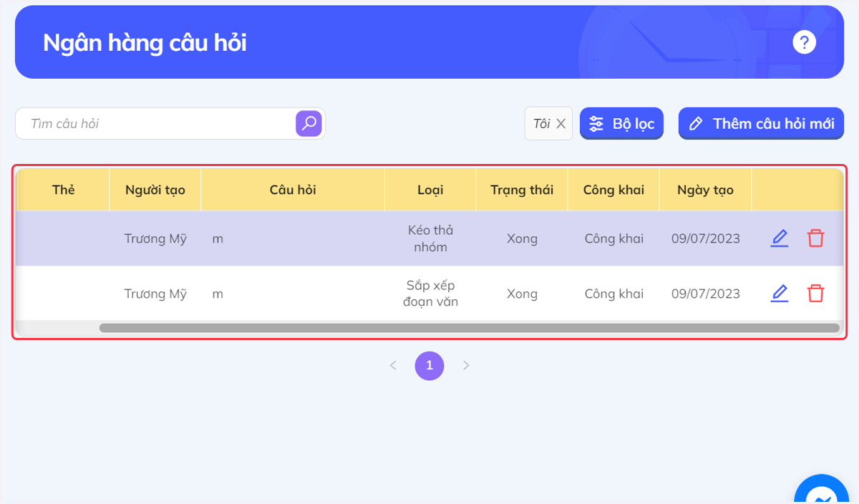859x504 pixels.
Task: Edit the Kéo thả nhóm question
Action: tap(780, 238)
